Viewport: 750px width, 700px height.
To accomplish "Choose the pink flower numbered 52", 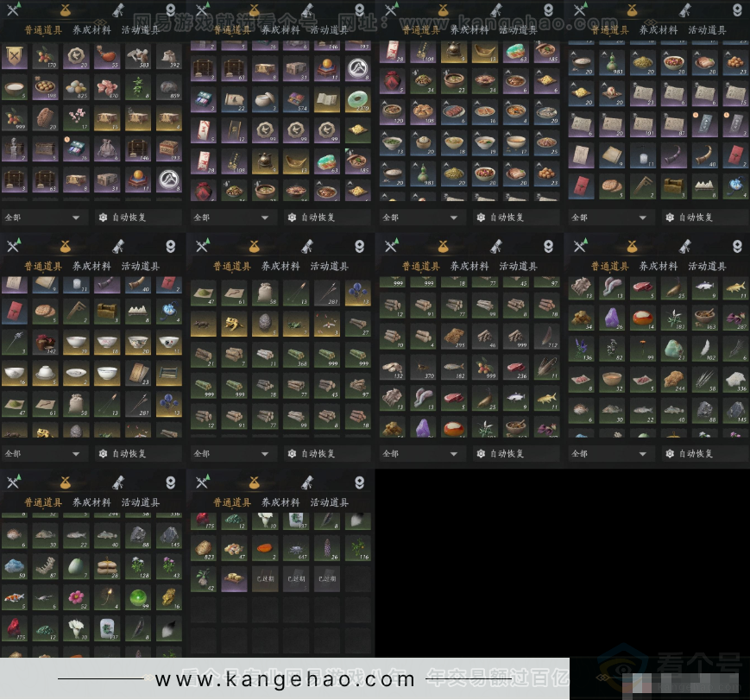I will [77, 597].
